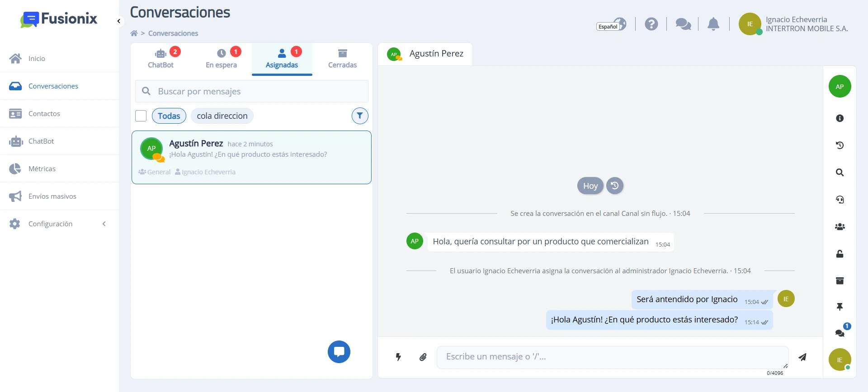Screen dimensions: 868x392
Task: Open the Cerradas tab
Action: [x=342, y=59]
